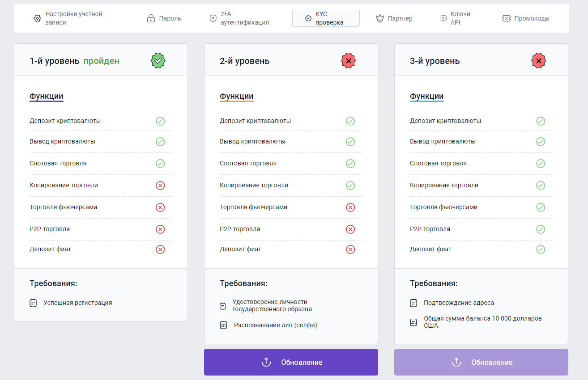Click the faded Обновление button for level 3
This screenshot has height=380, width=588.
pyautogui.click(x=481, y=362)
